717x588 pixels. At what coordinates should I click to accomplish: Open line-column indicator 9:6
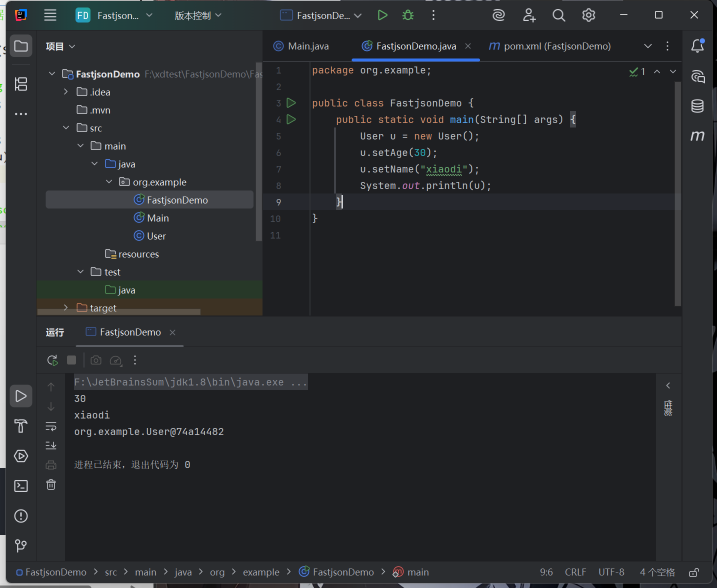pyautogui.click(x=546, y=572)
